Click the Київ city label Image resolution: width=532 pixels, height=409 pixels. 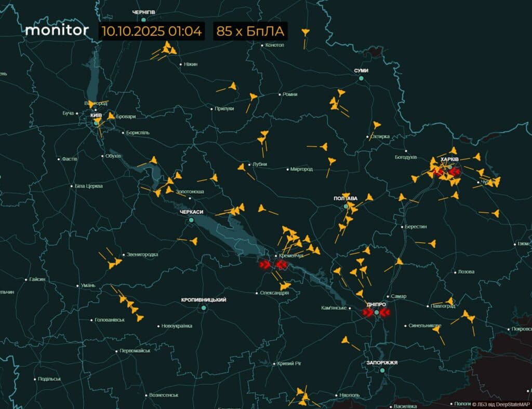(96, 115)
